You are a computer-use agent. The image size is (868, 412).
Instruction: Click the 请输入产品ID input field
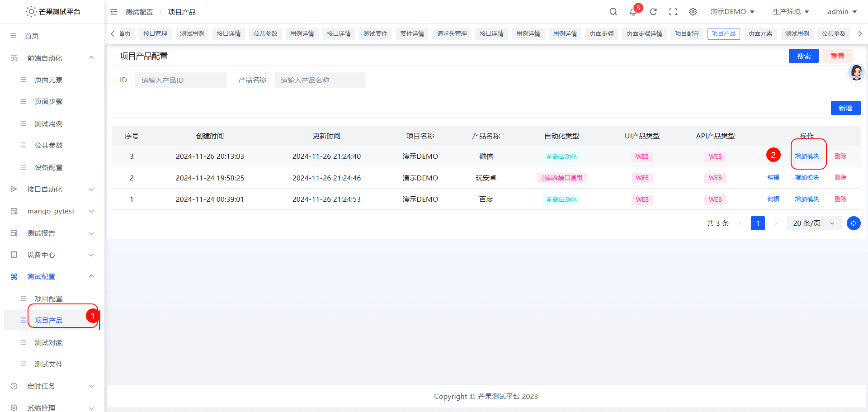(x=180, y=80)
